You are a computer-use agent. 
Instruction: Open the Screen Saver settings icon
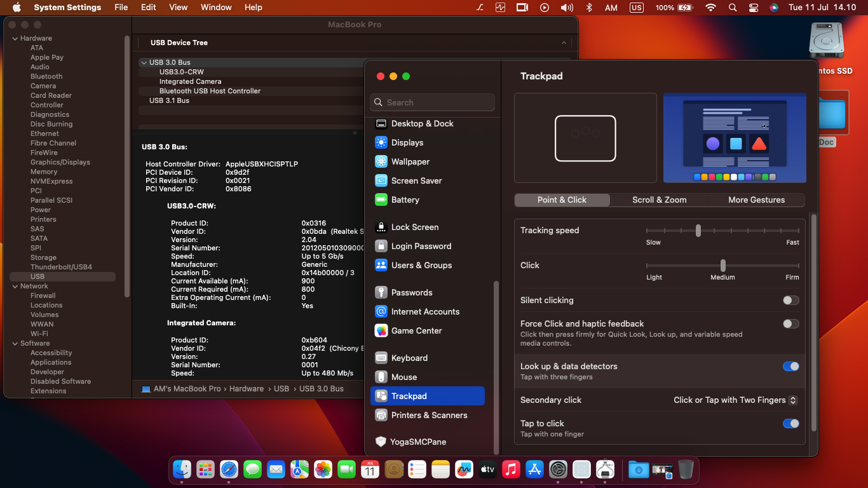(x=381, y=181)
